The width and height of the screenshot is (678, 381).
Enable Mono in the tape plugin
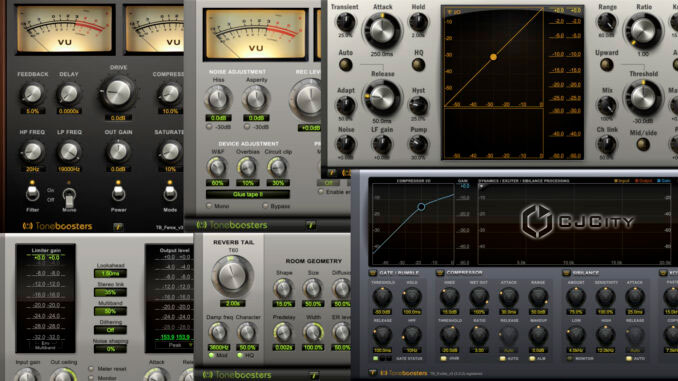tap(210, 206)
